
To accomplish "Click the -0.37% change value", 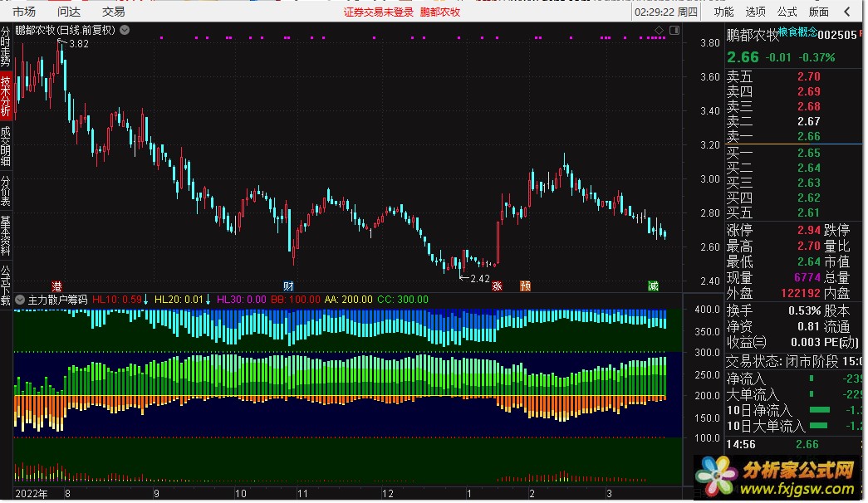I will coord(817,57).
